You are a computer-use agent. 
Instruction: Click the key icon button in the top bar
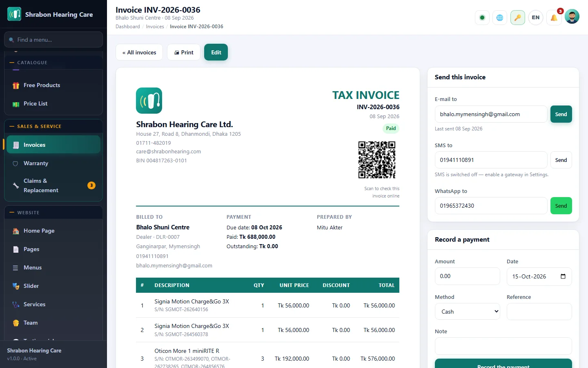tap(518, 18)
